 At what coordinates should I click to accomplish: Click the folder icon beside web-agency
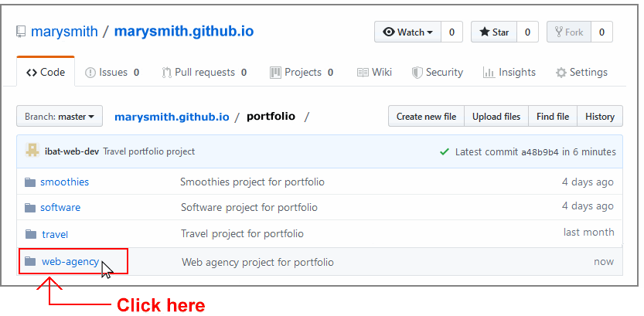pyautogui.click(x=30, y=261)
